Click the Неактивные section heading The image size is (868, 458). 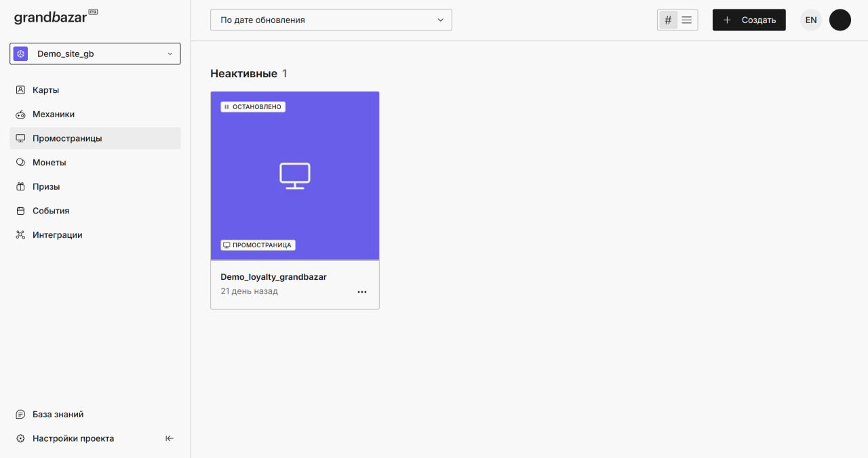click(x=244, y=73)
